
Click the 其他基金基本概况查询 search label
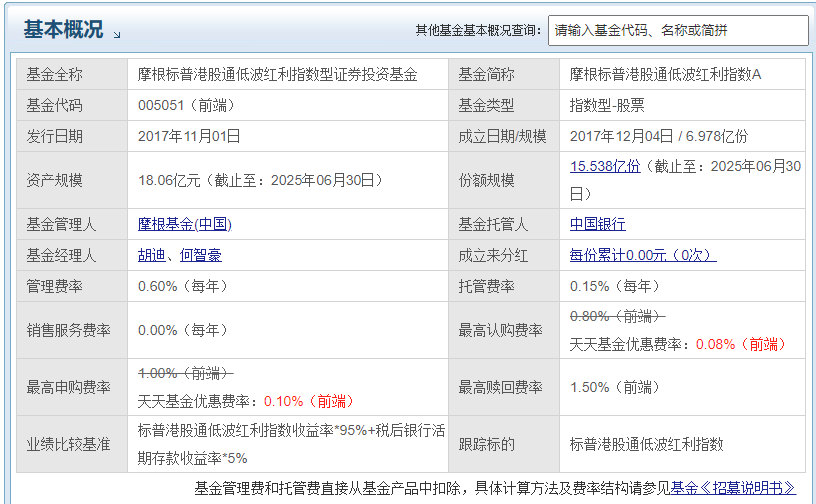click(478, 30)
